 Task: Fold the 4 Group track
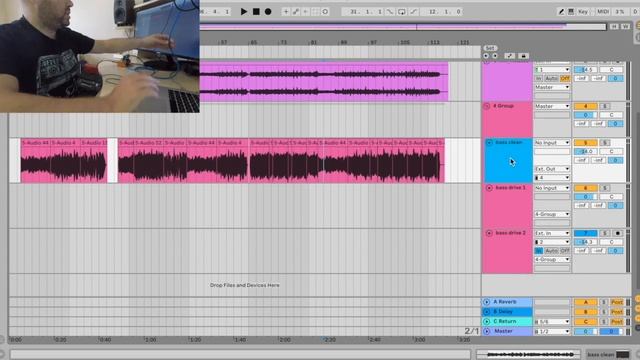(x=487, y=106)
